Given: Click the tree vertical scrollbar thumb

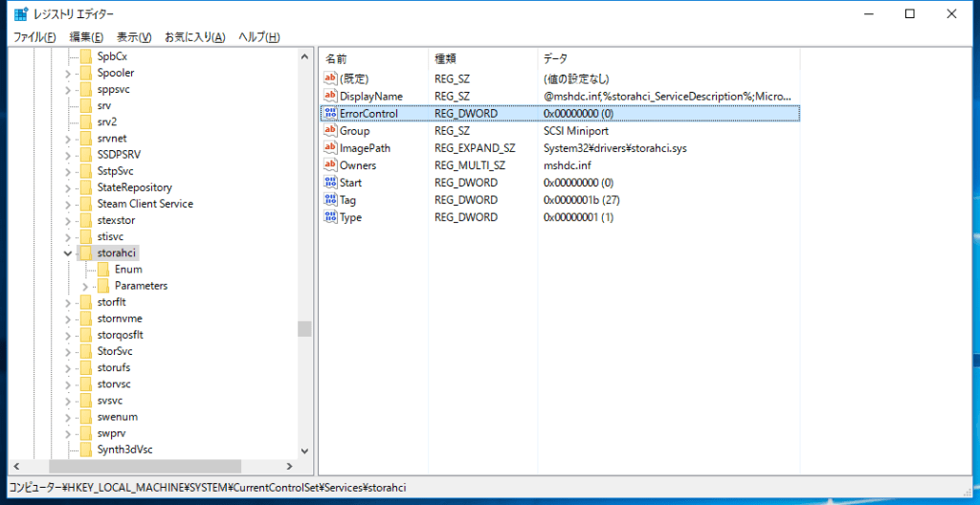Looking at the screenshot, I should pyautogui.click(x=304, y=329).
